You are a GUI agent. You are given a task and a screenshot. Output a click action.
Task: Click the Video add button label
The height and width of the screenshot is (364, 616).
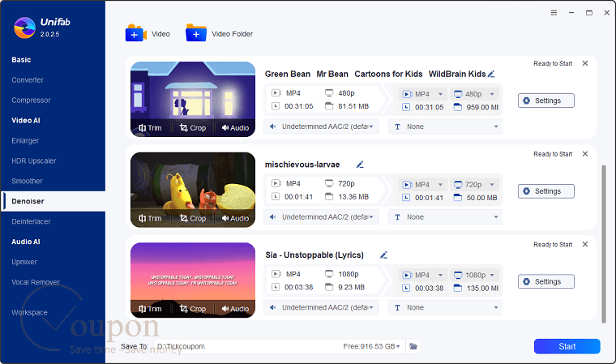160,34
